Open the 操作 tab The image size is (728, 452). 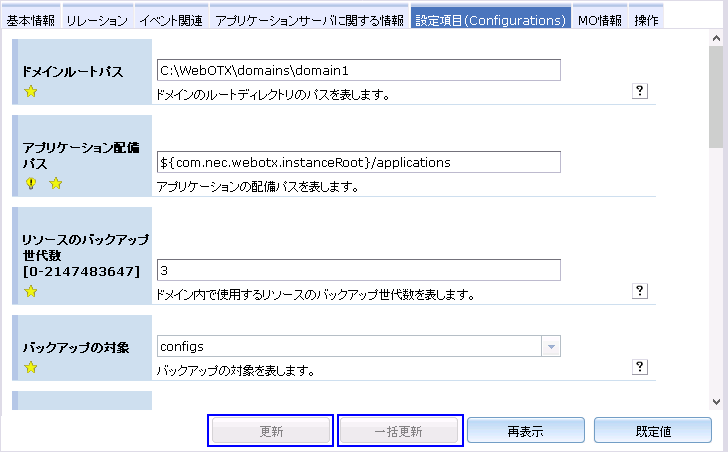646,20
